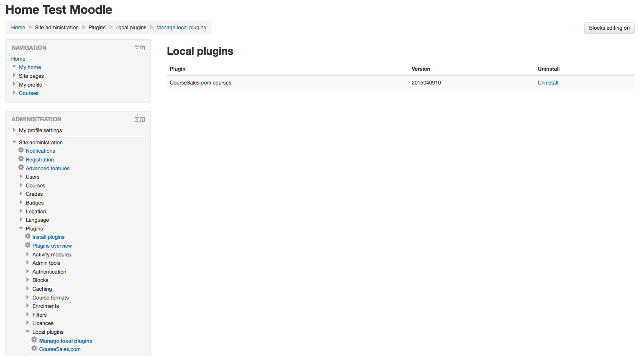Viewport: 644px width, 356px height.
Task: Open the Home link in Navigation block
Action: pos(18,59)
